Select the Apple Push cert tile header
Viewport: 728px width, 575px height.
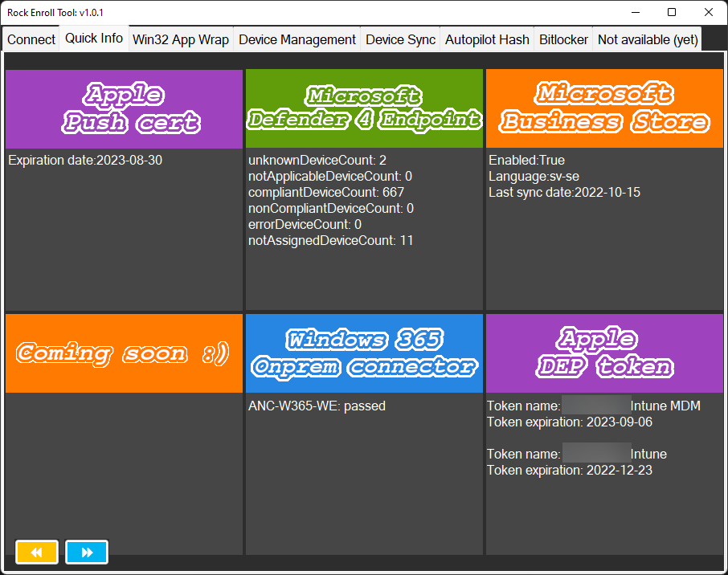tap(124, 108)
